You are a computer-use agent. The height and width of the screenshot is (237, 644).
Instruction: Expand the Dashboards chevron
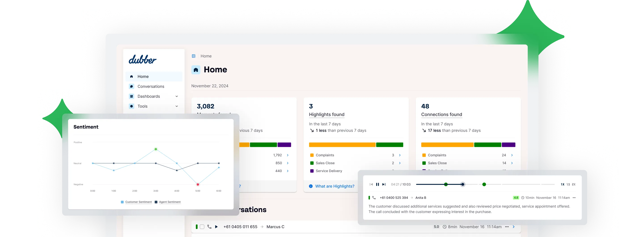tap(176, 96)
